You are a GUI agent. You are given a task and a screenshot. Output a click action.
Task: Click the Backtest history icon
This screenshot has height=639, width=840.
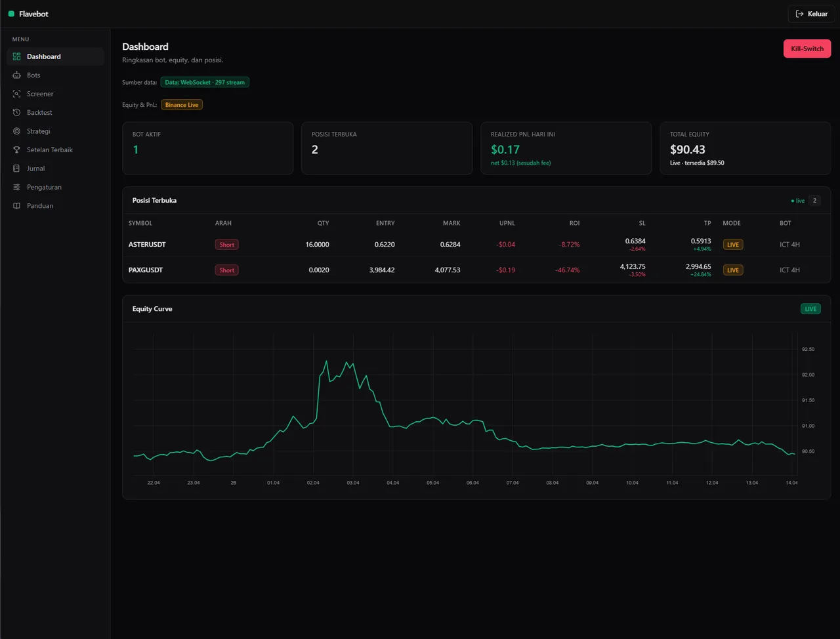tap(17, 113)
